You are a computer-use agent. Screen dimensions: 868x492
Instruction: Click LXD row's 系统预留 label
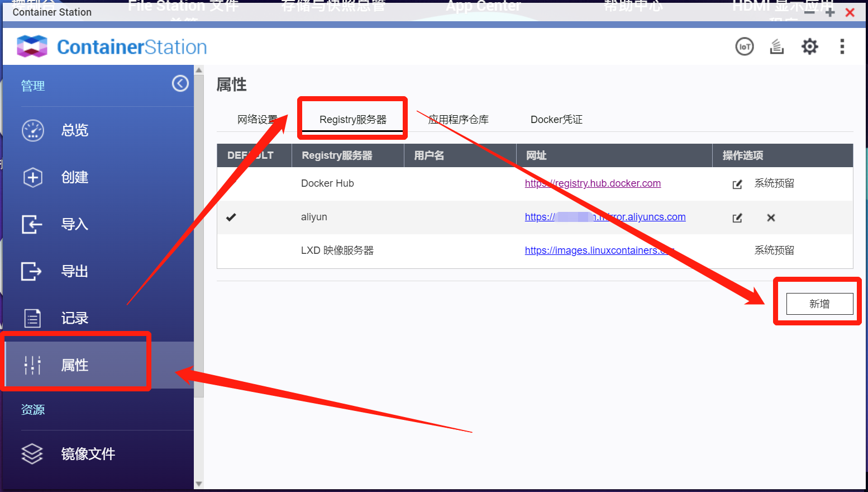pyautogui.click(x=774, y=250)
